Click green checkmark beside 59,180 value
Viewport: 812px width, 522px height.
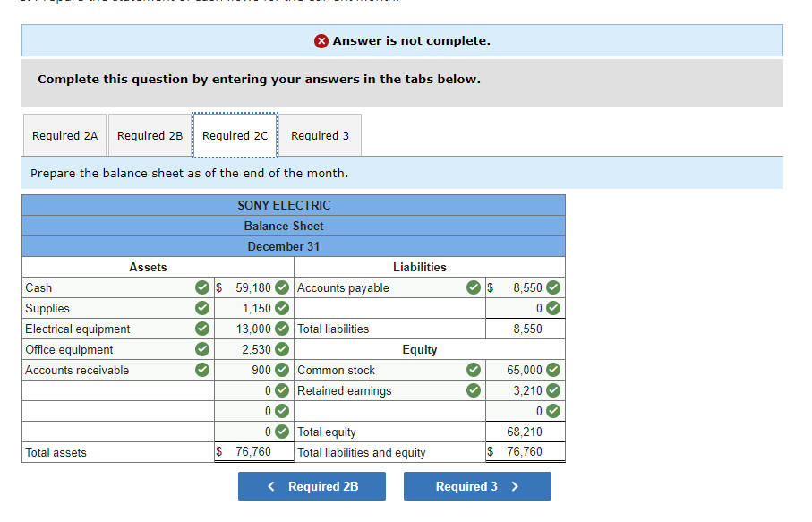pos(282,287)
